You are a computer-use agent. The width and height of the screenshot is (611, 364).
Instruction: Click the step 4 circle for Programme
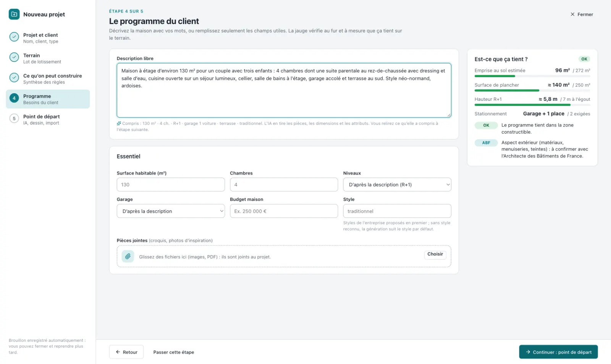coord(14,98)
